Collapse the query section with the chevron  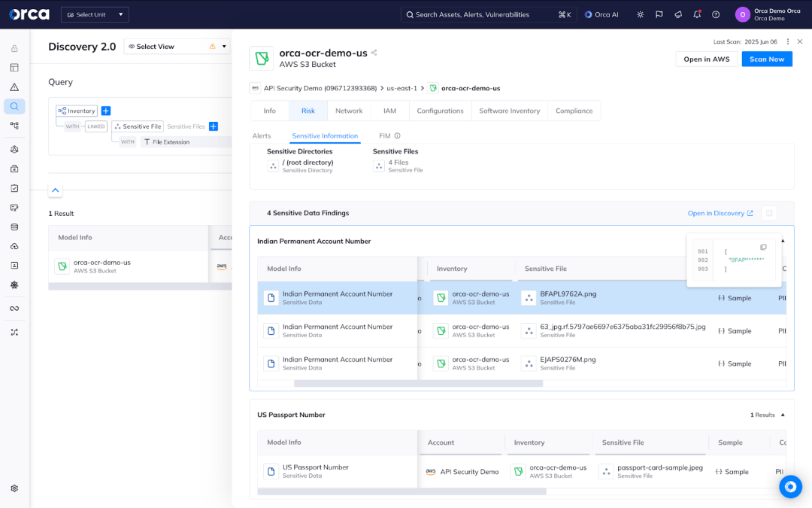coord(56,190)
